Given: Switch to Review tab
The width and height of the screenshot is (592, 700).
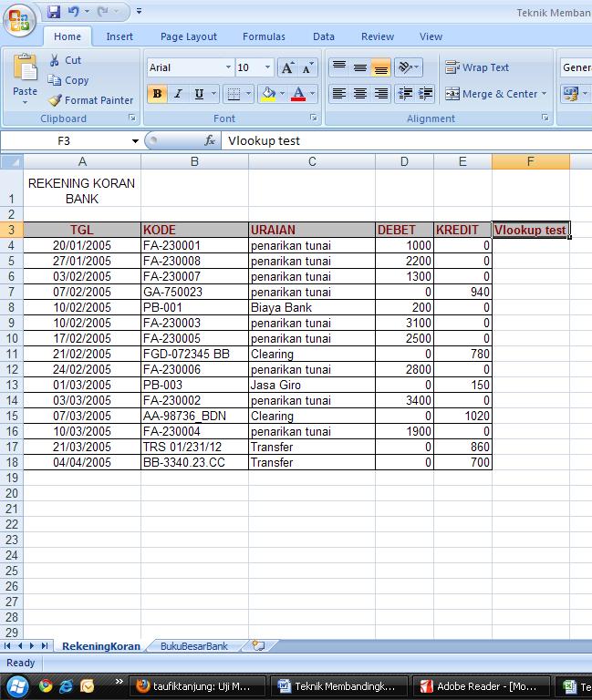Looking at the screenshot, I should 378,36.
